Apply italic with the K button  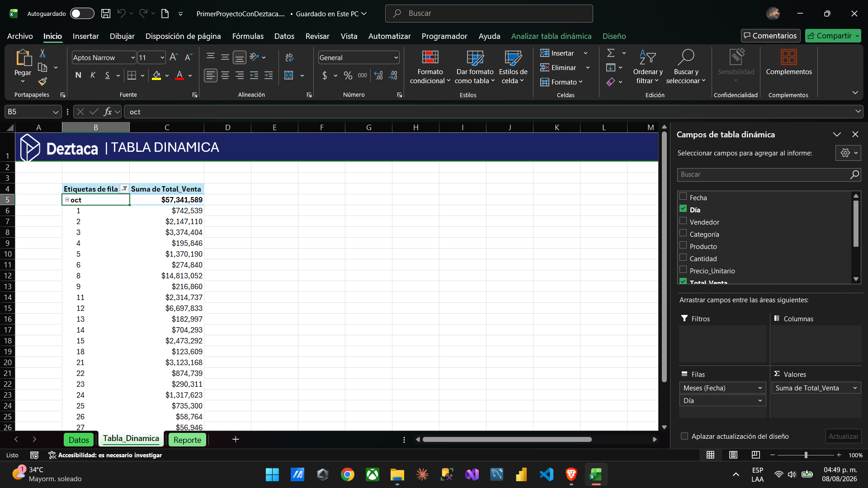tap(93, 75)
